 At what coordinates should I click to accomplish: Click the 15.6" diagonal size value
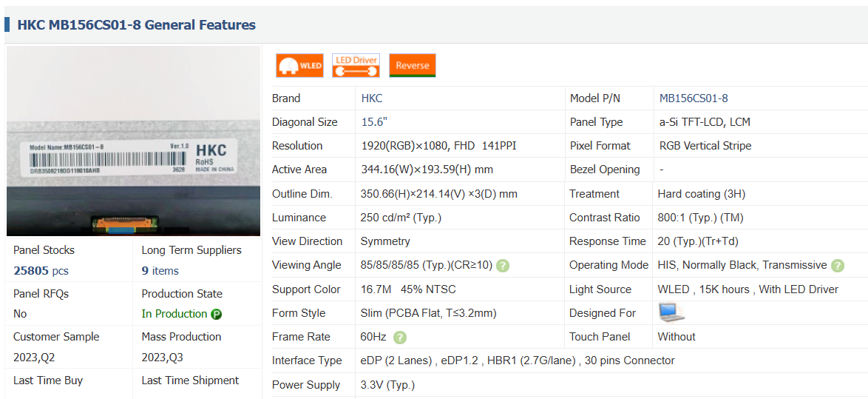[374, 122]
